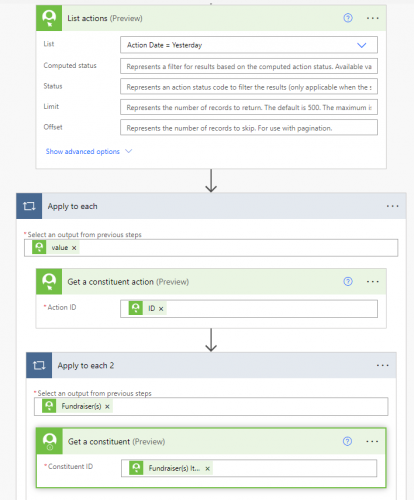Open the List actions ellipsis menu
The width and height of the screenshot is (414, 500).
click(372, 18)
